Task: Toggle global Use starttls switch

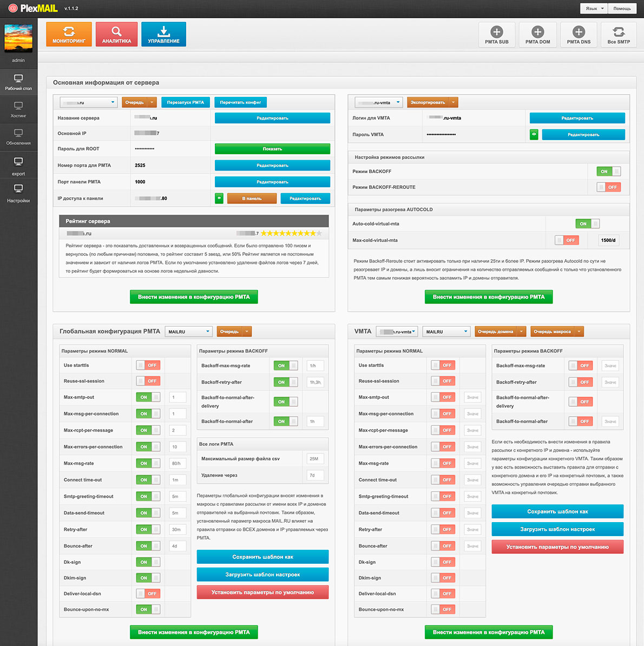Action: [148, 365]
